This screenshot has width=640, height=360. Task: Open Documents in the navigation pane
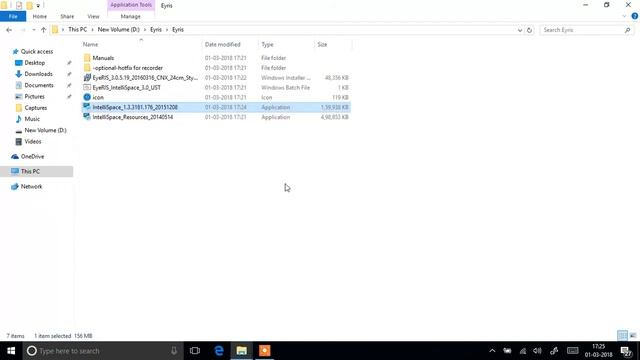click(39, 85)
